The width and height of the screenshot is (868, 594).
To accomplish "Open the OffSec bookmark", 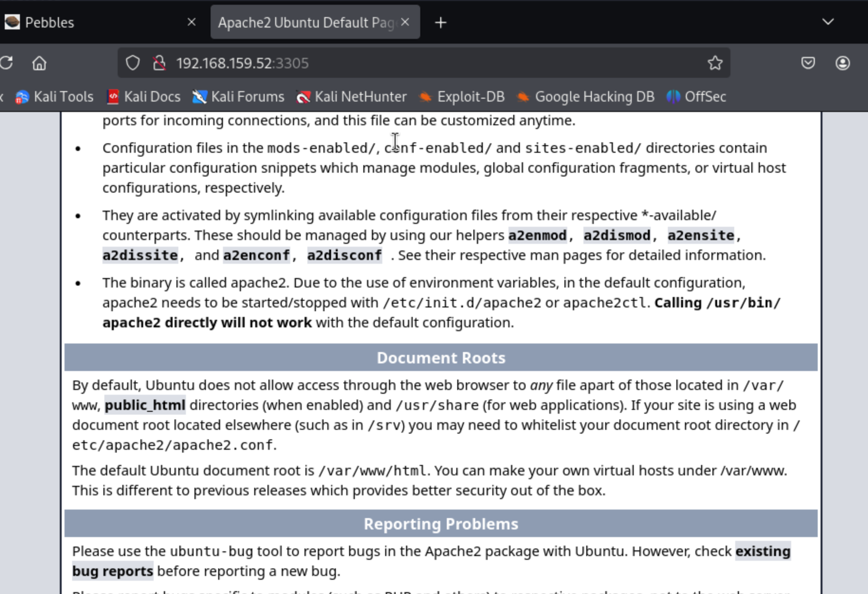I will click(x=696, y=97).
